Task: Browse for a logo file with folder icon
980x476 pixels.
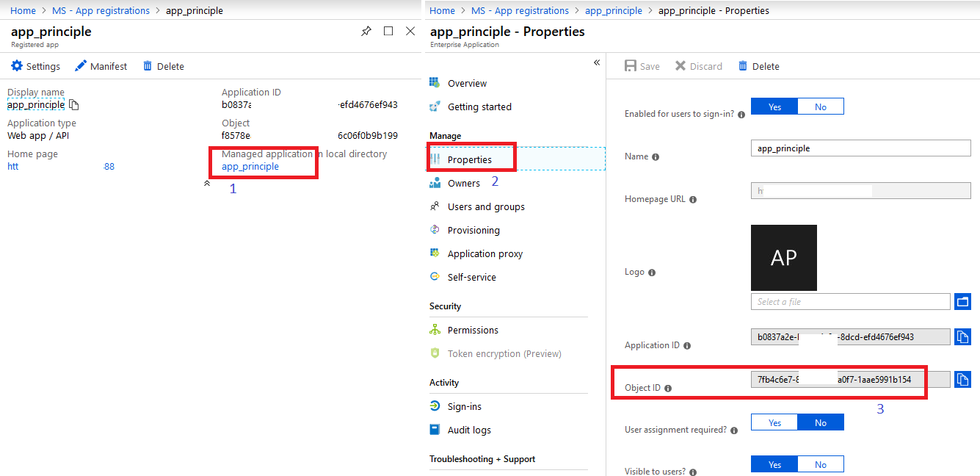Action: (962, 301)
